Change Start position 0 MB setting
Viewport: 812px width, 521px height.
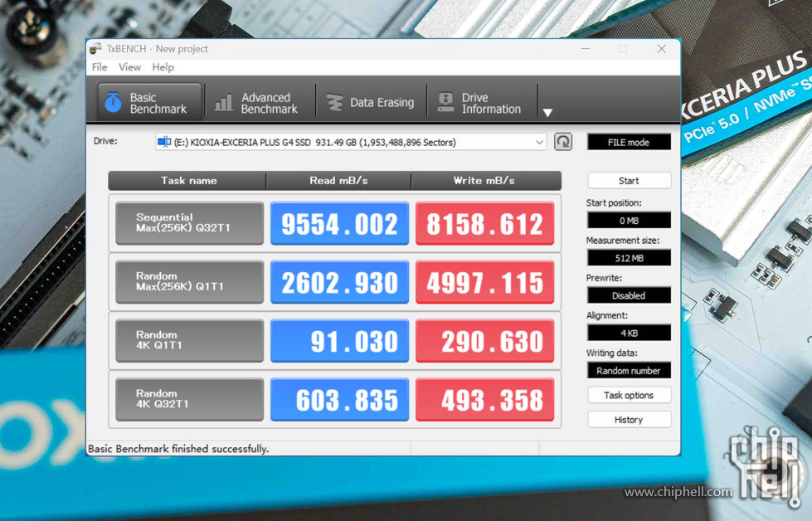click(x=629, y=220)
